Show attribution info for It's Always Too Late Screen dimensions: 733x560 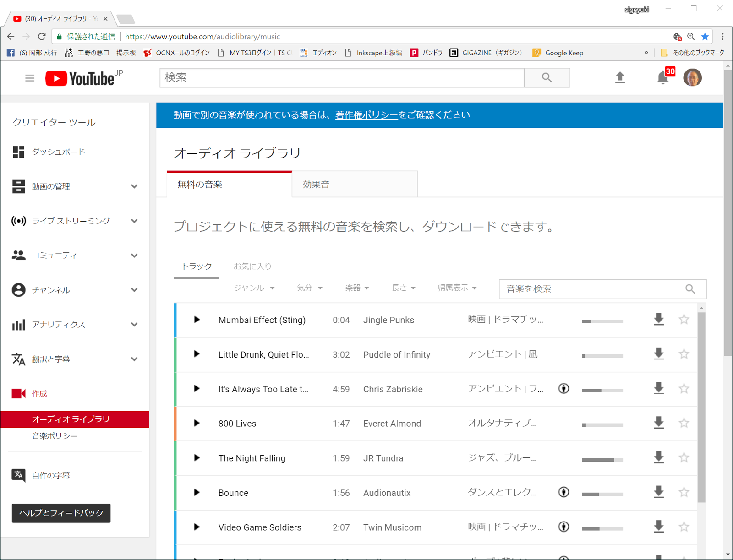[x=564, y=389]
